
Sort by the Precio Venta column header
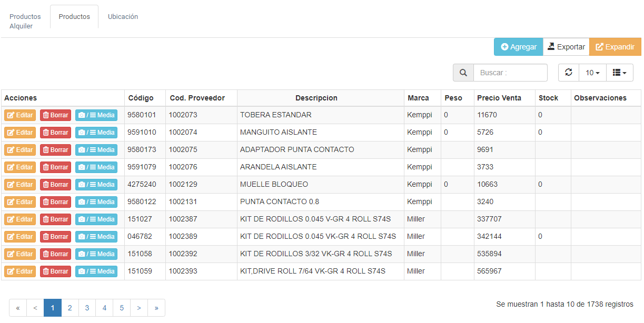(499, 98)
